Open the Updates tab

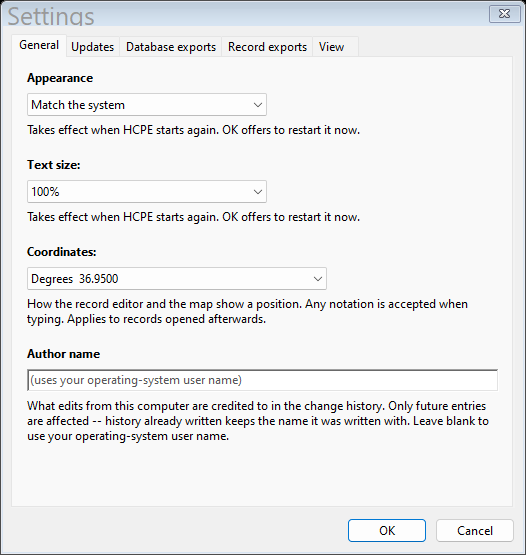[93, 47]
